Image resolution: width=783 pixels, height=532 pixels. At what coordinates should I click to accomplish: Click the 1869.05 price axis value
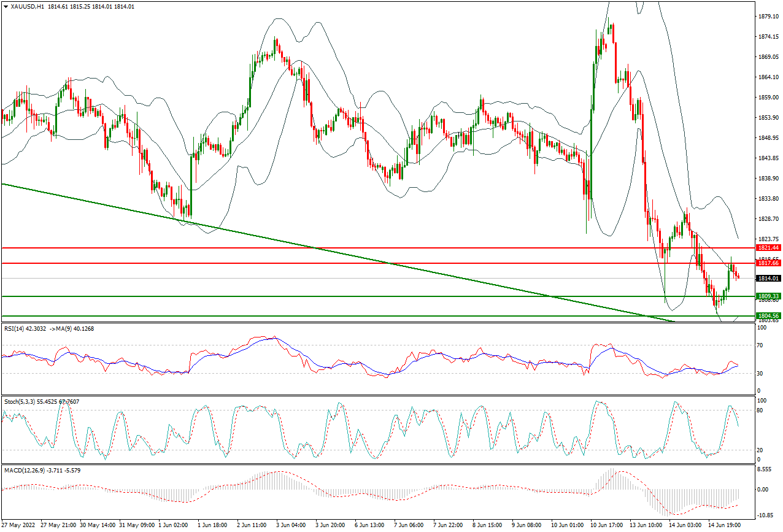(x=768, y=57)
